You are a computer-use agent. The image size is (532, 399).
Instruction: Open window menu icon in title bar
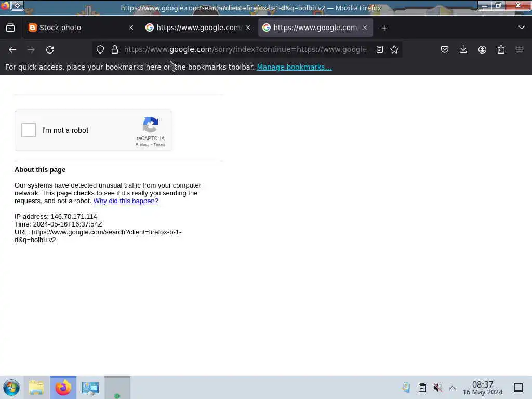click(x=5, y=5)
